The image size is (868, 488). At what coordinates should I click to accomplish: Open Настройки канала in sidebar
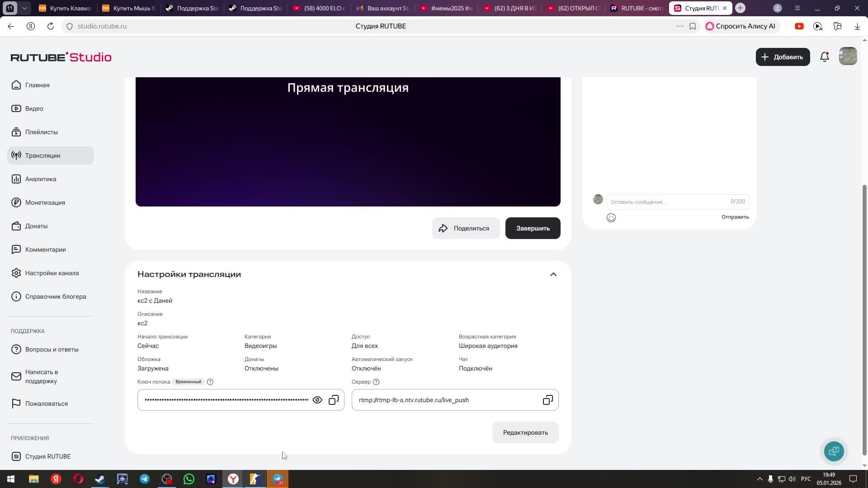[51, 273]
